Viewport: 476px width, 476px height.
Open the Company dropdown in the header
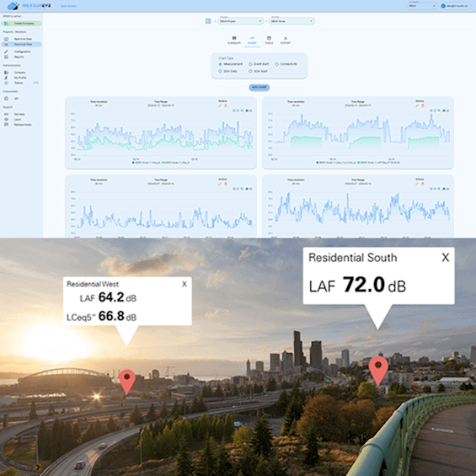click(422, 6)
